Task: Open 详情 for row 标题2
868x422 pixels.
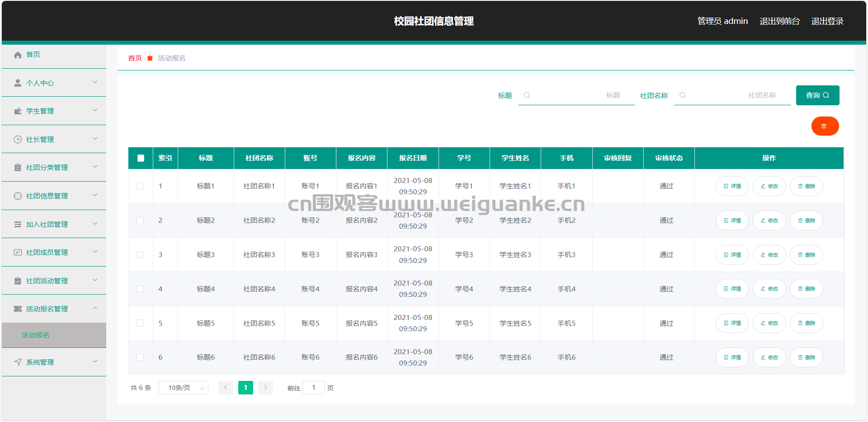Action: click(x=732, y=220)
